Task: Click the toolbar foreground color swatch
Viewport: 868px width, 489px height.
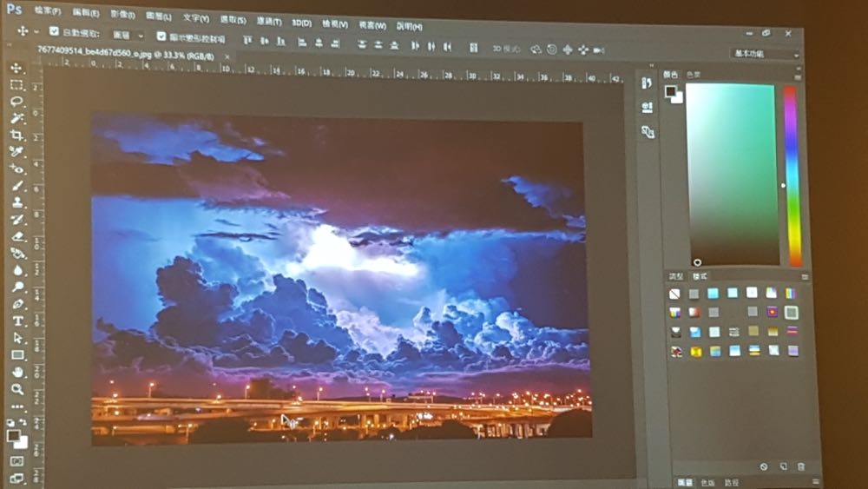Action: click(14, 436)
